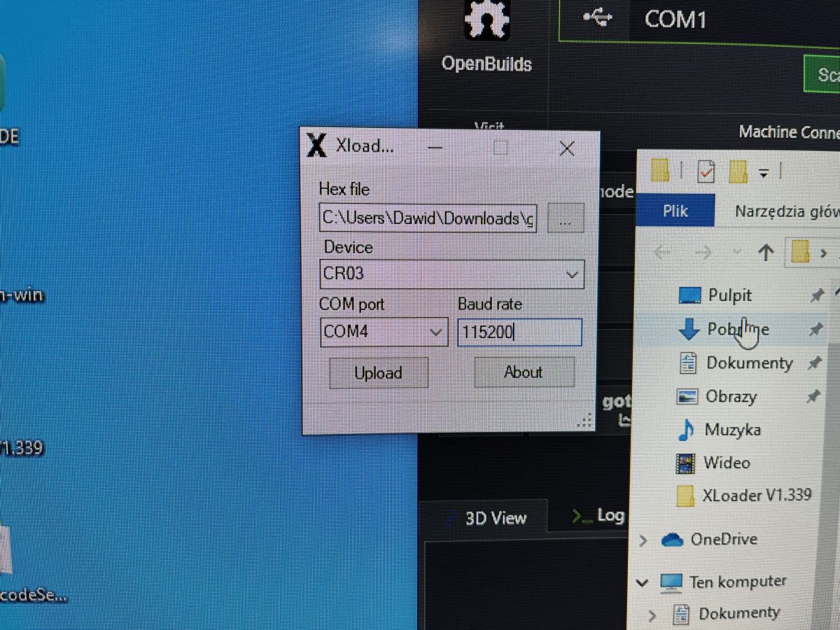Open Obrazy in the navigation pane
Screen dimensions: 840x630
point(731,396)
